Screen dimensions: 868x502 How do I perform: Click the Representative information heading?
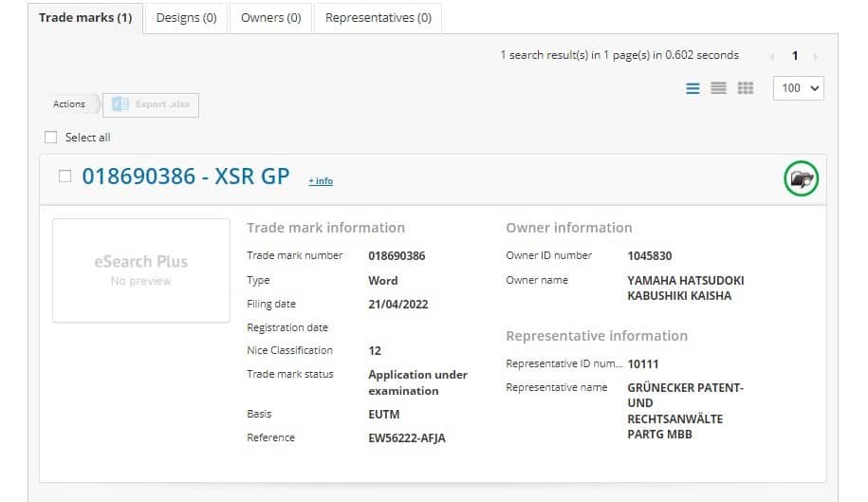click(597, 336)
